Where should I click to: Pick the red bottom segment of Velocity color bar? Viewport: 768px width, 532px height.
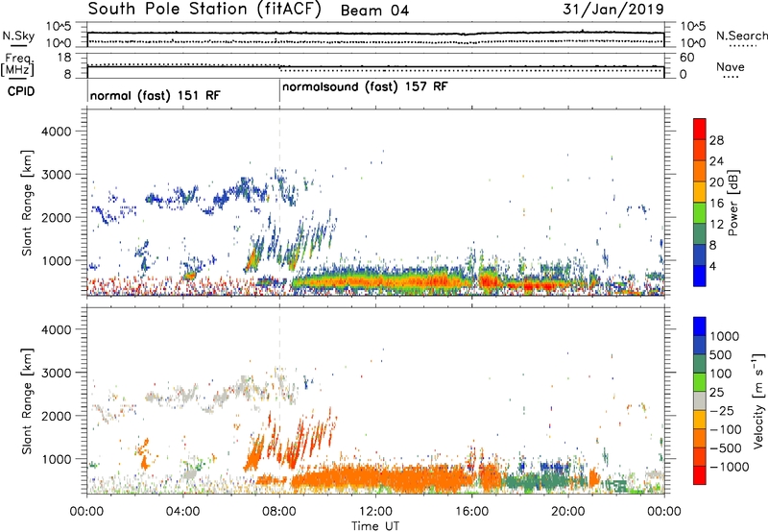(x=700, y=475)
